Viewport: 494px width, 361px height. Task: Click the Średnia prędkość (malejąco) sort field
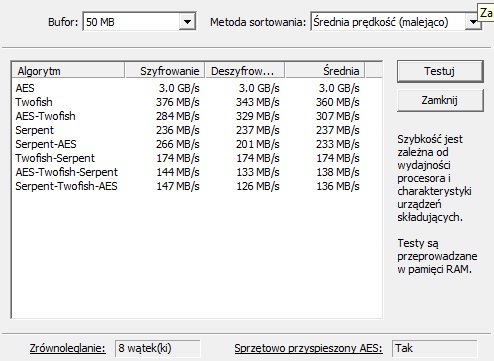396,22
